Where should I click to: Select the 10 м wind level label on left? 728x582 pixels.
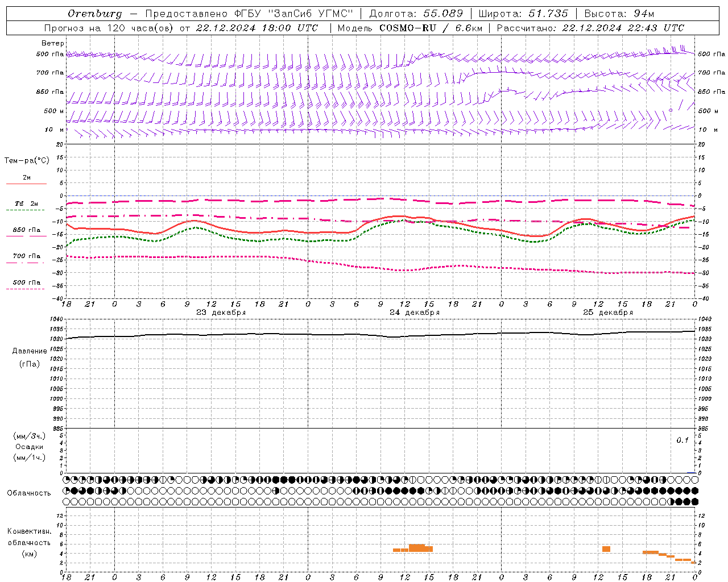tap(55, 130)
